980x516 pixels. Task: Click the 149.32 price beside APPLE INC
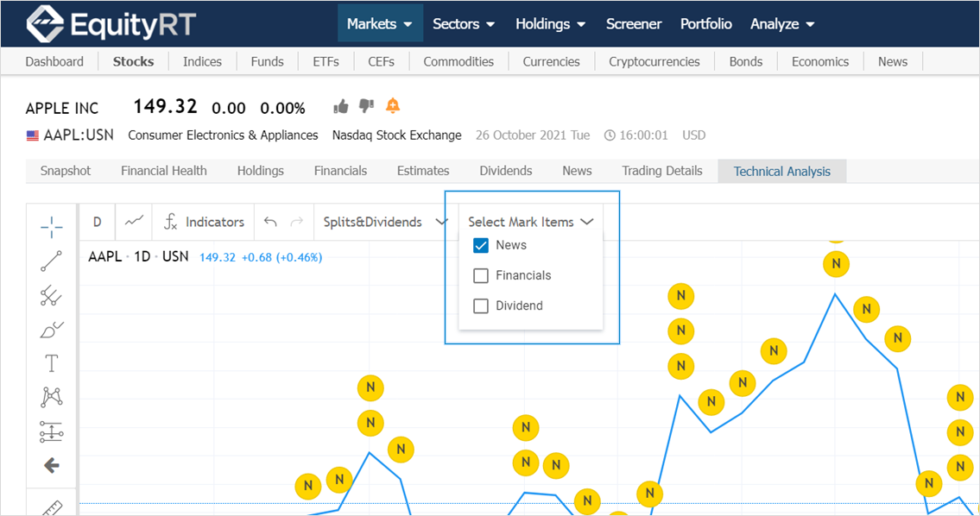[x=165, y=106]
